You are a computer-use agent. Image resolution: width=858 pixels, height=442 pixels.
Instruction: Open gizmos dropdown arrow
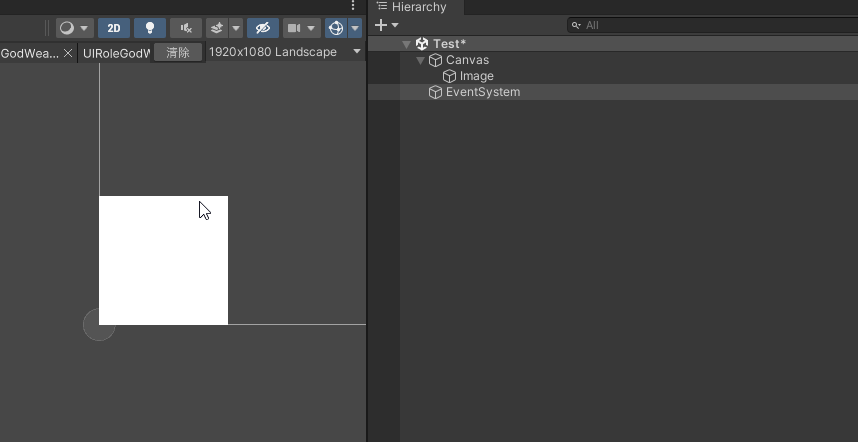point(355,28)
